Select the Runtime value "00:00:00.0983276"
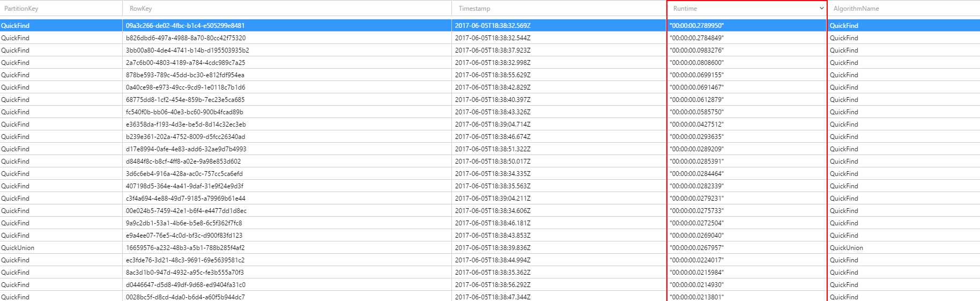The height and width of the screenshot is (301, 980). [x=696, y=50]
